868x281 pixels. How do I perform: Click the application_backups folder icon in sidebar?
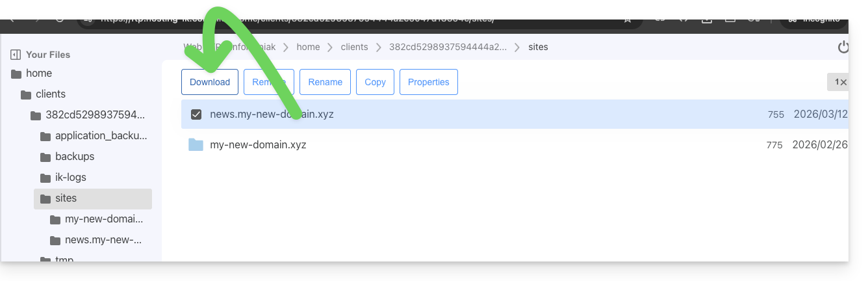click(45, 136)
